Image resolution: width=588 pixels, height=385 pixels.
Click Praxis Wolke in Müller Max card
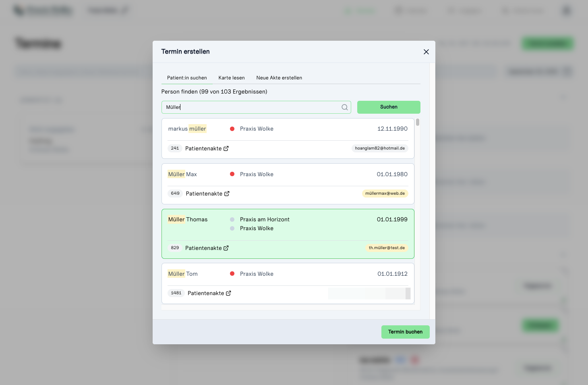click(x=257, y=174)
